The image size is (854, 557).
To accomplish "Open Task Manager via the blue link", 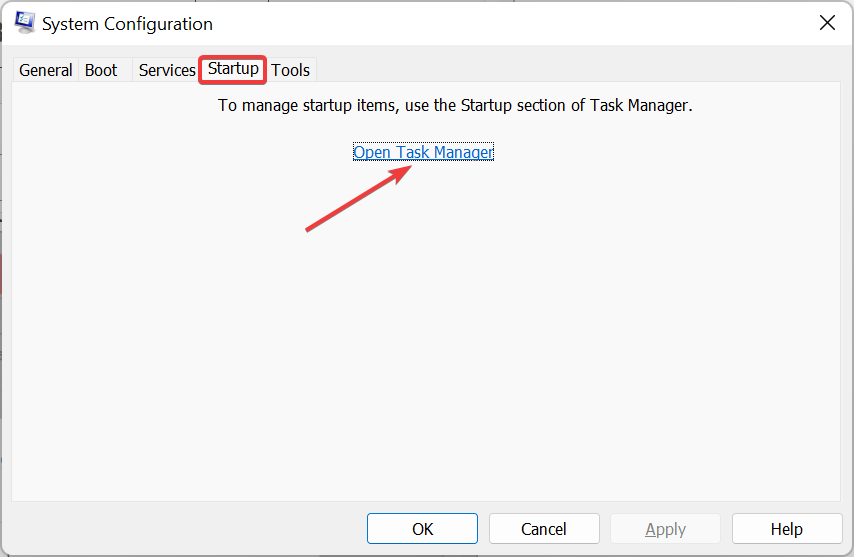I will (x=423, y=152).
